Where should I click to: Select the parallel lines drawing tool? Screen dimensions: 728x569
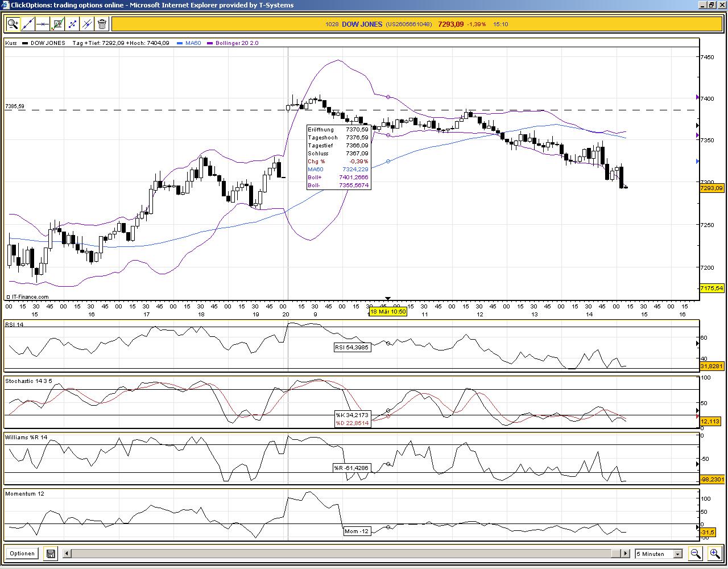(x=87, y=24)
